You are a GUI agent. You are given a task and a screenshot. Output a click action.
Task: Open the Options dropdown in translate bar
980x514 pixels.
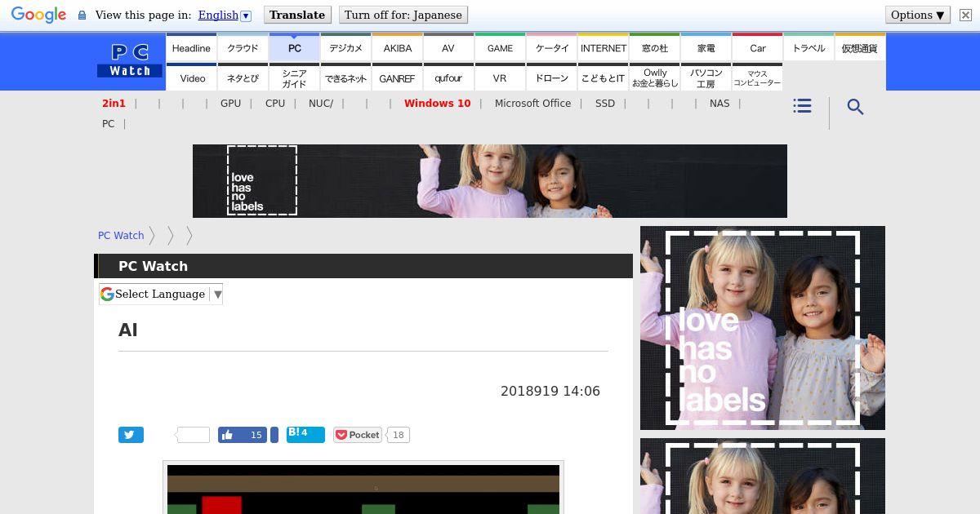pyautogui.click(x=918, y=15)
